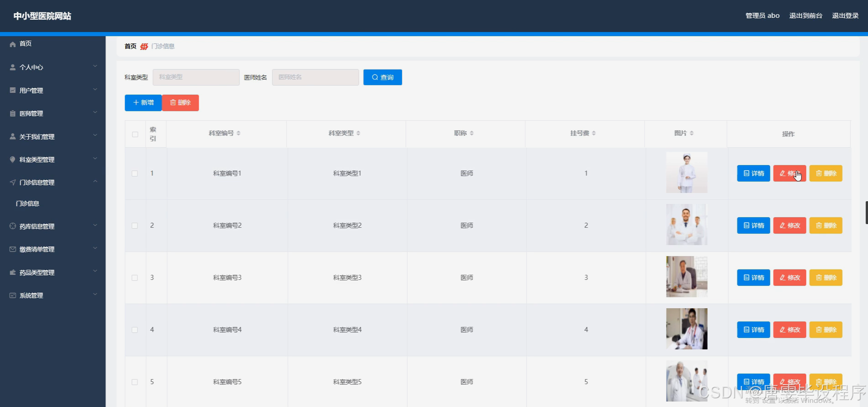
Task: Expand the 用户管理 menu chevron
Action: [95, 89]
